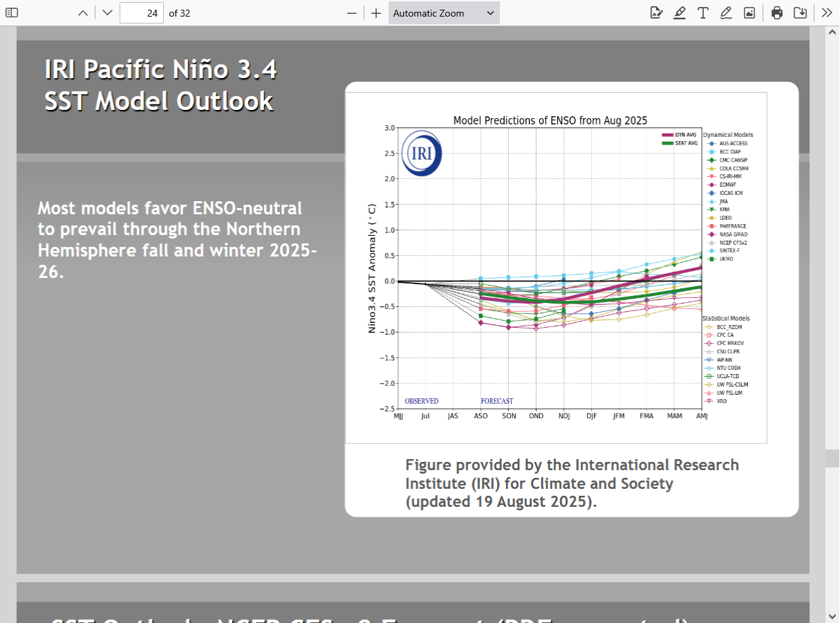This screenshot has width=840, height=623.
Task: Go to the next page
Action: pyautogui.click(x=106, y=12)
